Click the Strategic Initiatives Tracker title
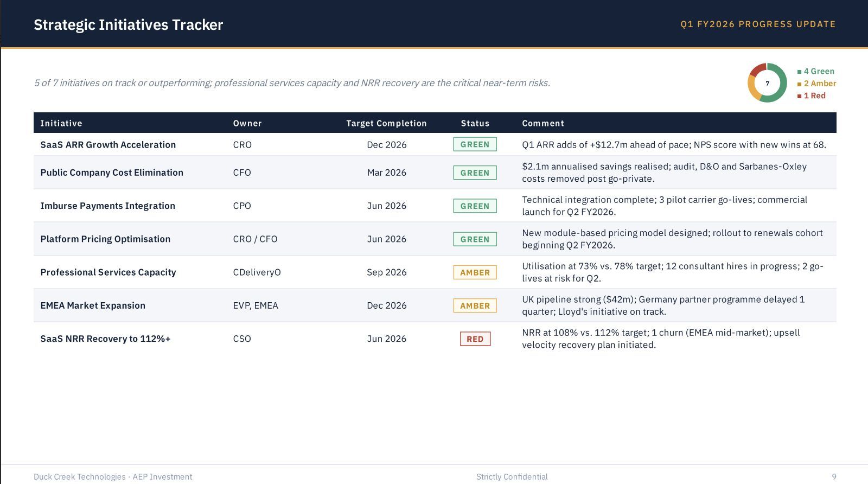868x484 pixels. (129, 25)
